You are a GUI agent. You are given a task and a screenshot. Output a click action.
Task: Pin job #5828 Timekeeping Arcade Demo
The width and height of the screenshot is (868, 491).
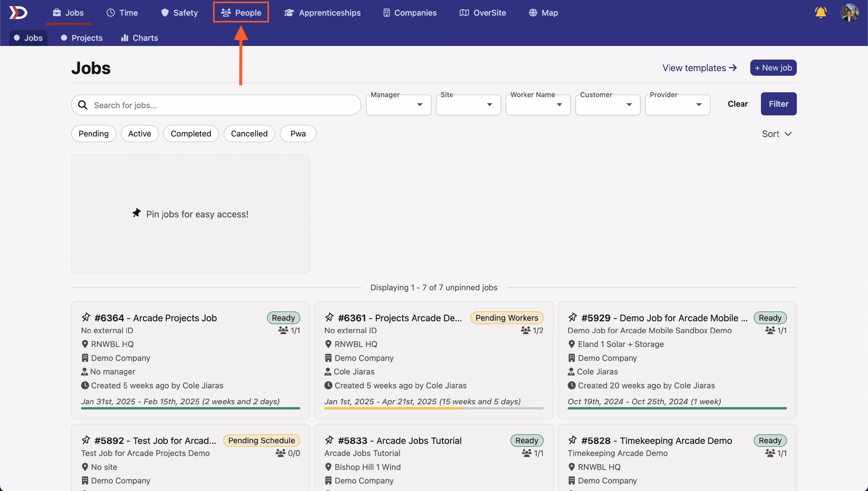click(x=573, y=440)
